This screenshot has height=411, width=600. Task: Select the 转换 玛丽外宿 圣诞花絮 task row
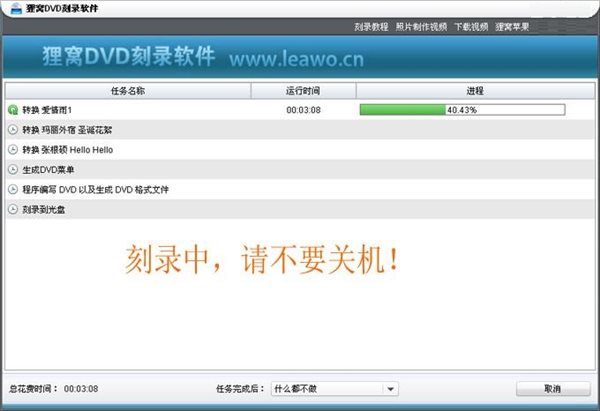point(300,130)
